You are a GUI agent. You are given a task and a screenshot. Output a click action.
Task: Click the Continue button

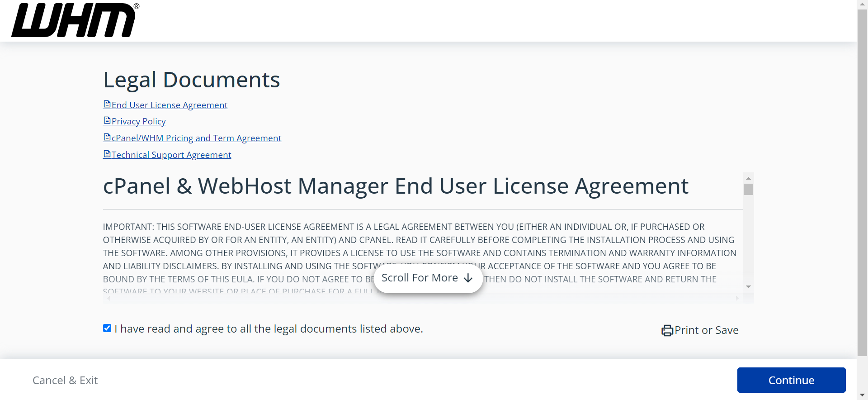(x=791, y=380)
